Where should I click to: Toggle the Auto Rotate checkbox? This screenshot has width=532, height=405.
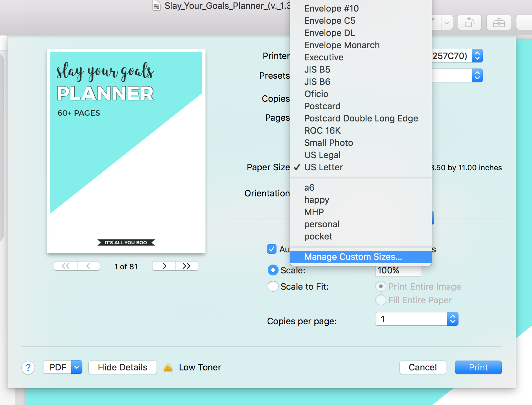pos(272,249)
